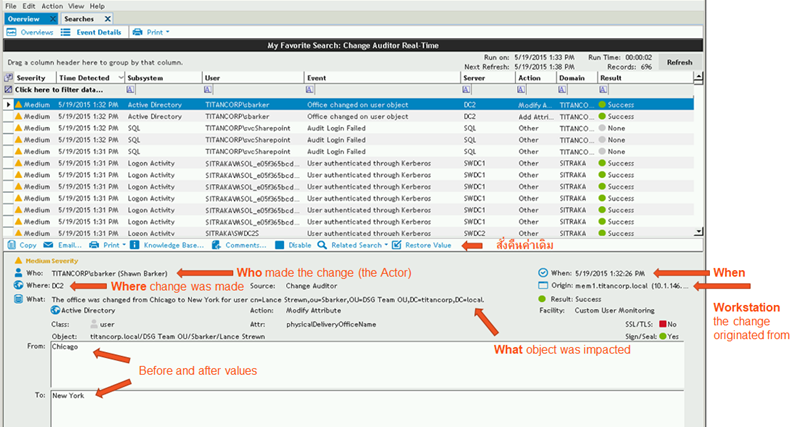This screenshot has width=800, height=427.
Task: Switch to the Searches tab
Action: [79, 19]
